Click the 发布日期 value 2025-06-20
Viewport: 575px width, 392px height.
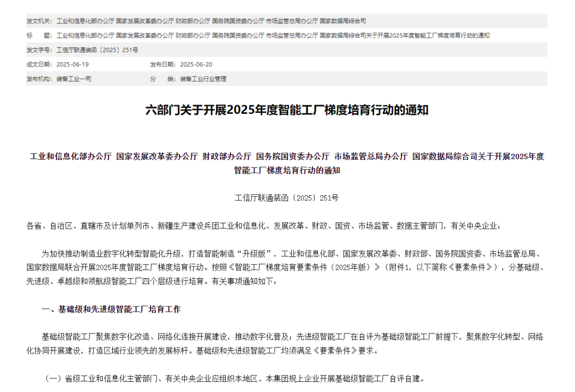196,64
